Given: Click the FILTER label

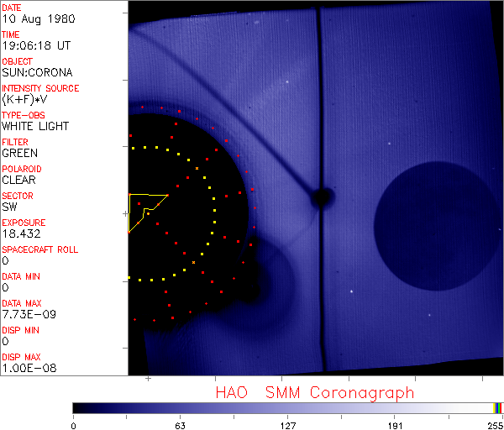Looking at the screenshot, I should 15,142.
